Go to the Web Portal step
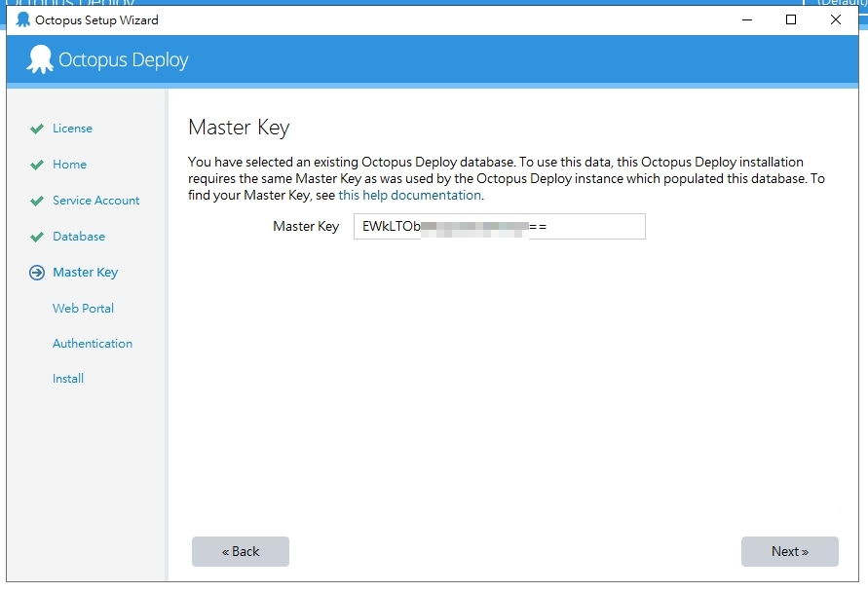Image resolution: width=868 pixels, height=592 pixels. tap(83, 309)
